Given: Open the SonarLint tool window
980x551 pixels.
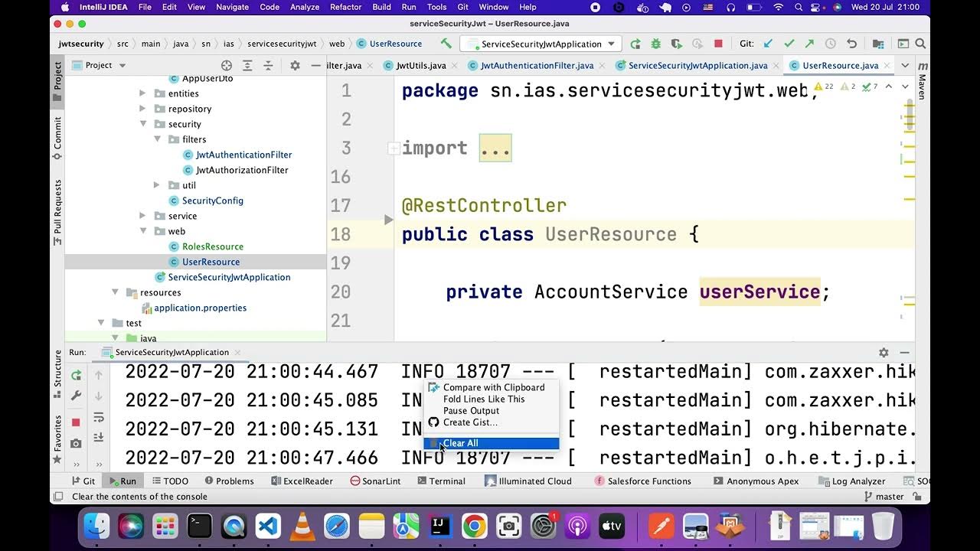Looking at the screenshot, I should [376, 481].
